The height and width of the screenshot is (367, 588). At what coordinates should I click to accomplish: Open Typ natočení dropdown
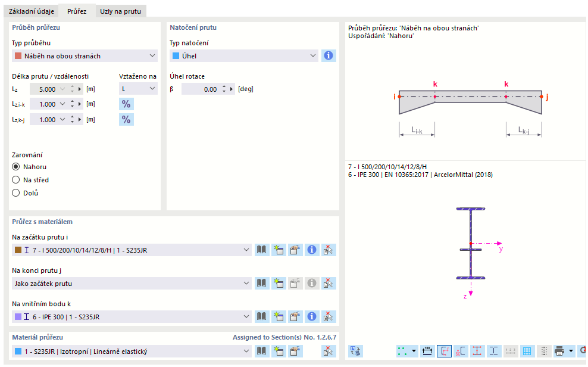pyautogui.click(x=313, y=56)
